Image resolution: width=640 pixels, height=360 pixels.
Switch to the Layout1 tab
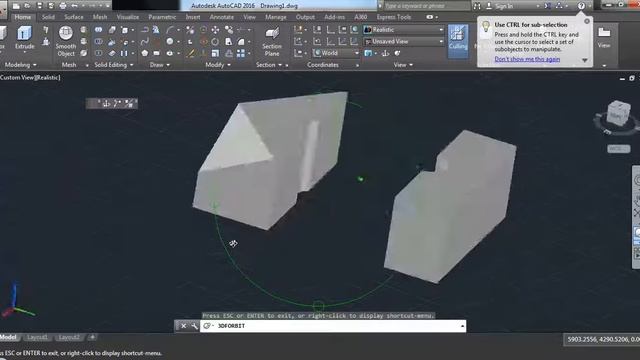click(x=37, y=337)
